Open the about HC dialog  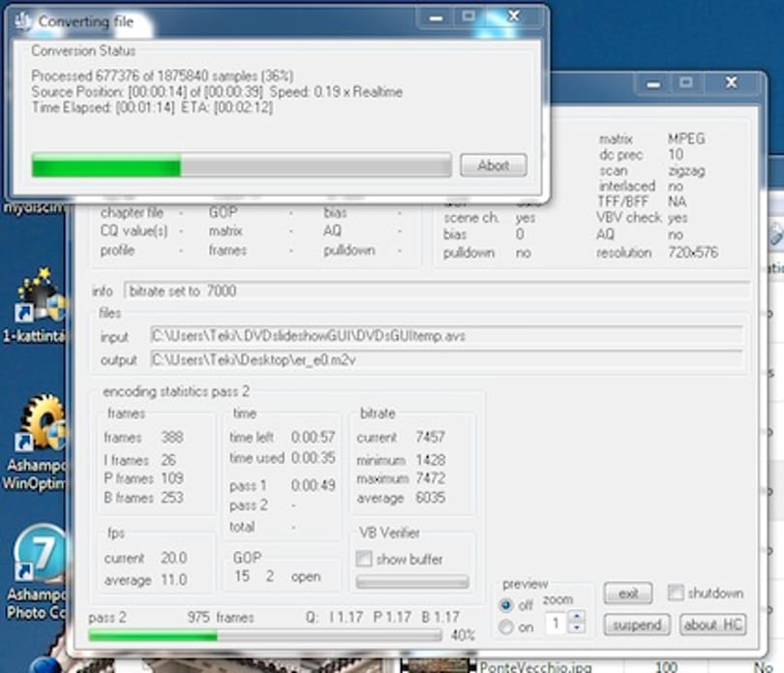pyautogui.click(x=713, y=625)
